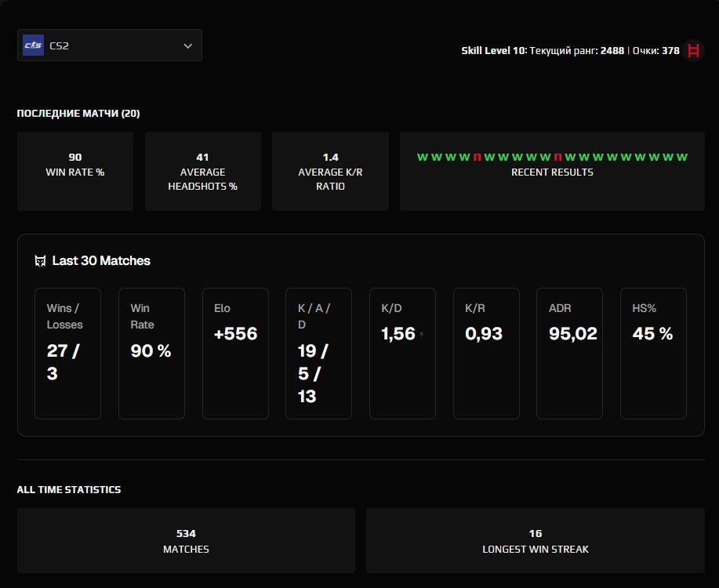
Task: Click the CS2 game logo icon
Action: point(33,45)
